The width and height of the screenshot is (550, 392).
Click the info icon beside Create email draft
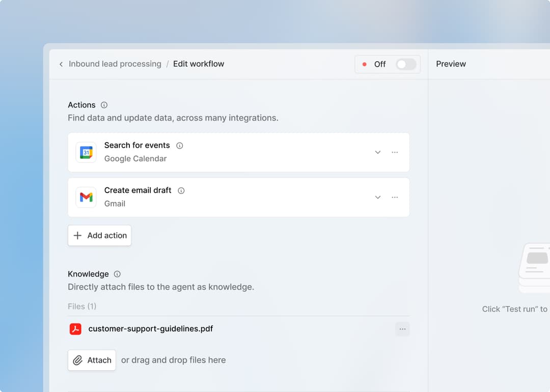pos(181,190)
